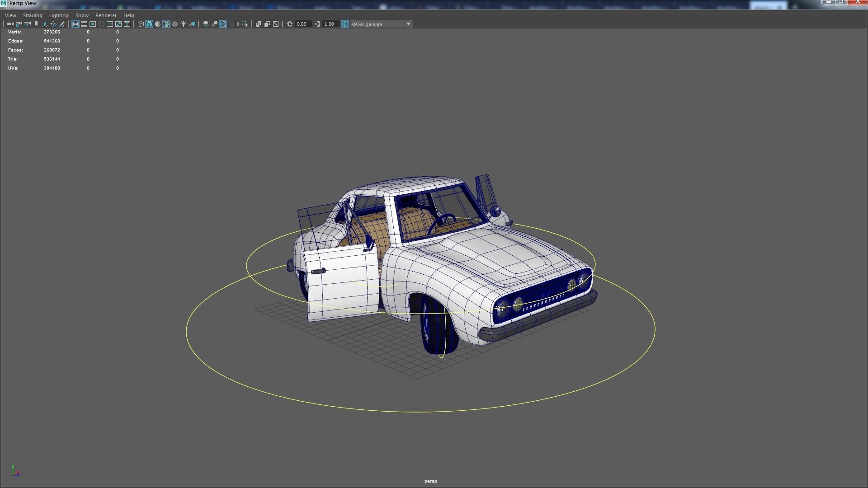The height and width of the screenshot is (488, 868).
Task: Click the Image Plane icon
Action: coord(45,24)
